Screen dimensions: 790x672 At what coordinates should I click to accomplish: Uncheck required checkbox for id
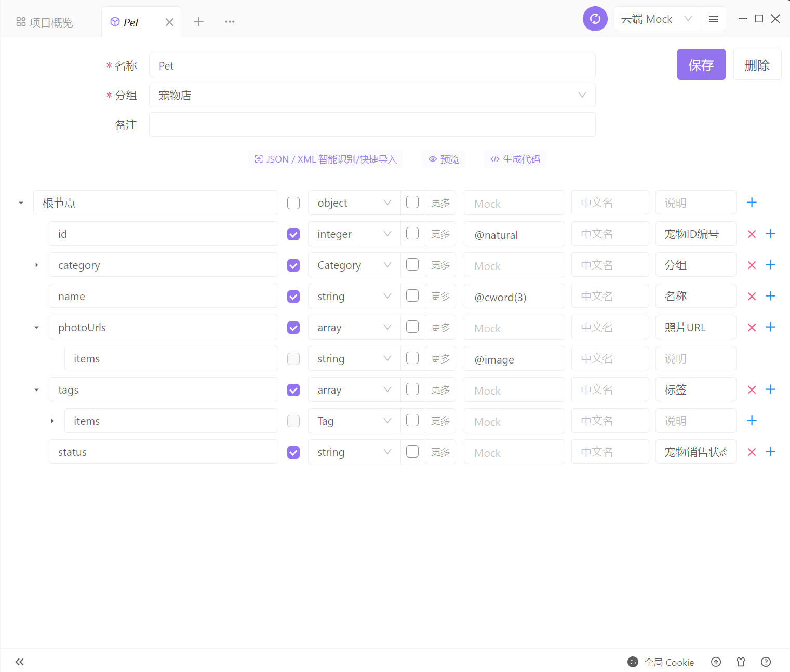[293, 234]
